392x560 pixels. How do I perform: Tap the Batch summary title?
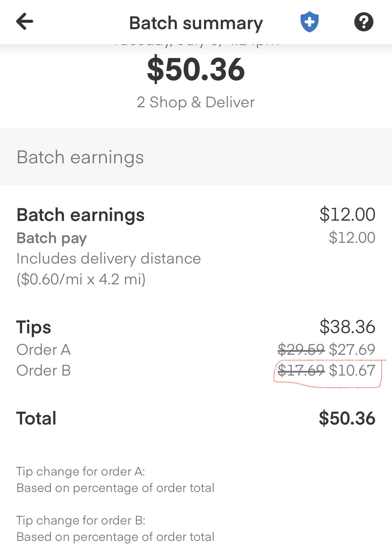pos(196,23)
